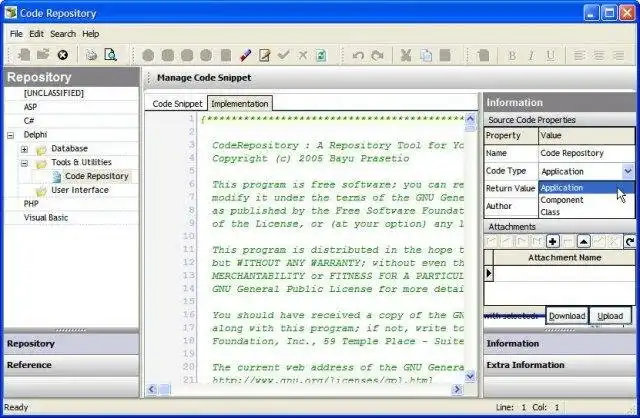Click the minus icon in Attachments toolbar

(x=568, y=242)
